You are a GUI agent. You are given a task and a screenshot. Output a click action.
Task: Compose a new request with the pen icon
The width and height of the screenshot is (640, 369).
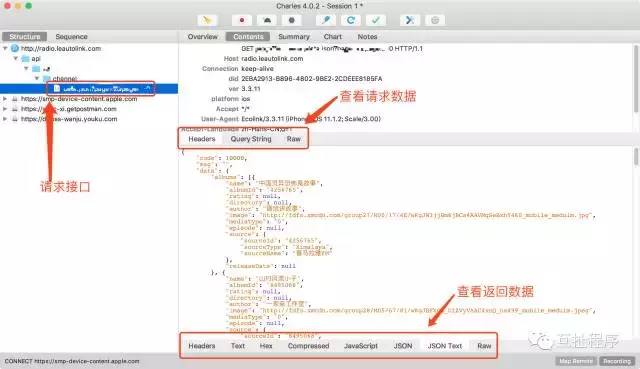pos(326,20)
